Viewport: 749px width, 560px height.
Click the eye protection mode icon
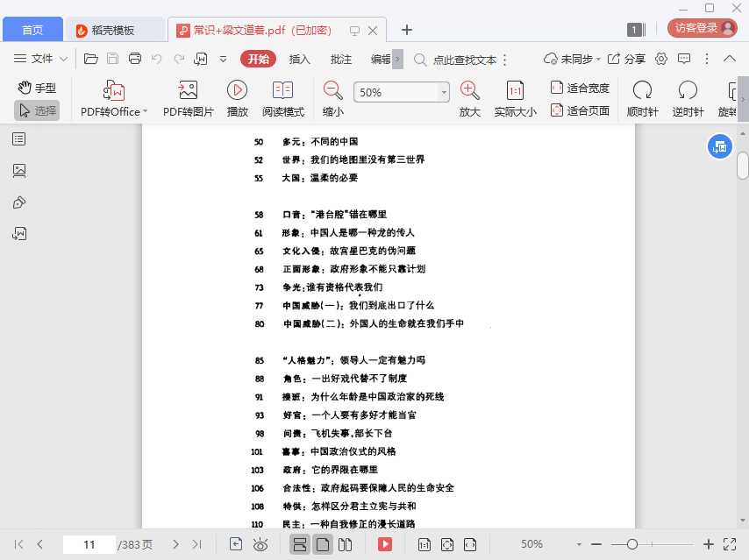pos(260,544)
